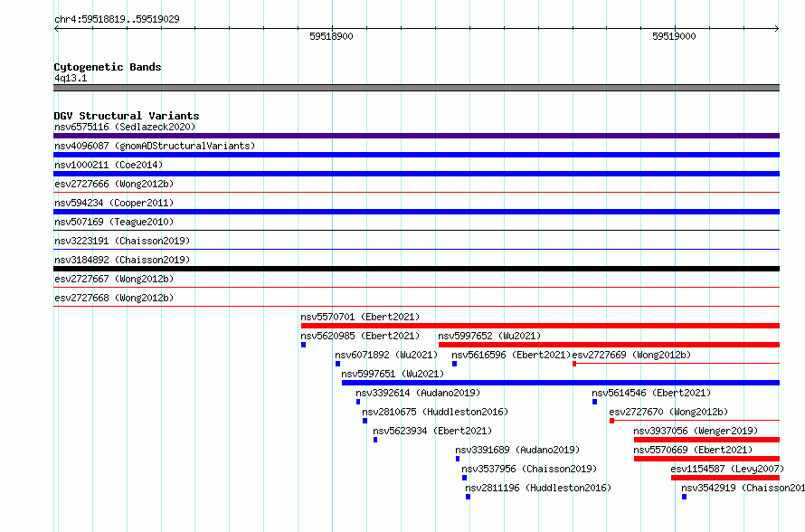
Task: Click the red nsv3937056 variant bar
Action: click(x=707, y=440)
